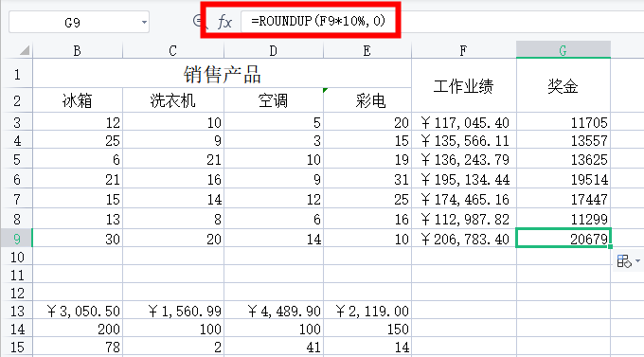Click bonus cell showing 11299
The image size is (644, 357).
pyautogui.click(x=563, y=219)
